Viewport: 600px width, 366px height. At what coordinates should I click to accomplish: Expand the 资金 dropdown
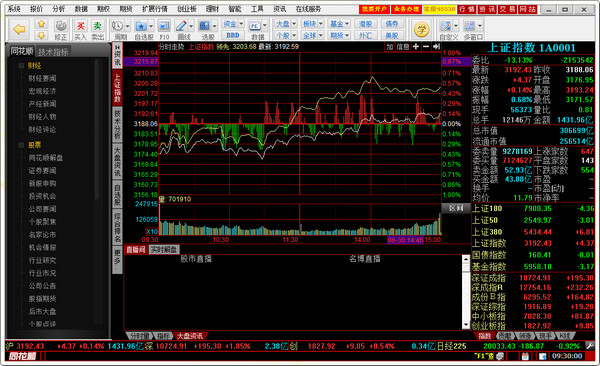pos(241,24)
